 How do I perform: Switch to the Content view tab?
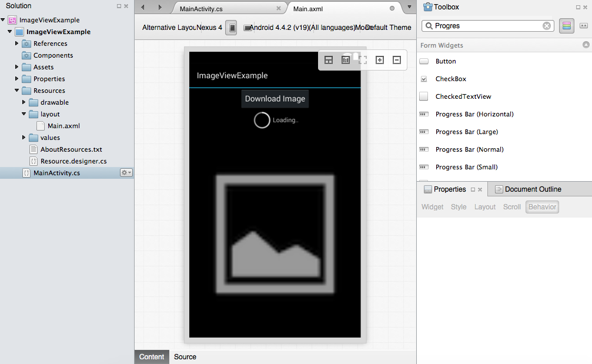(x=152, y=357)
